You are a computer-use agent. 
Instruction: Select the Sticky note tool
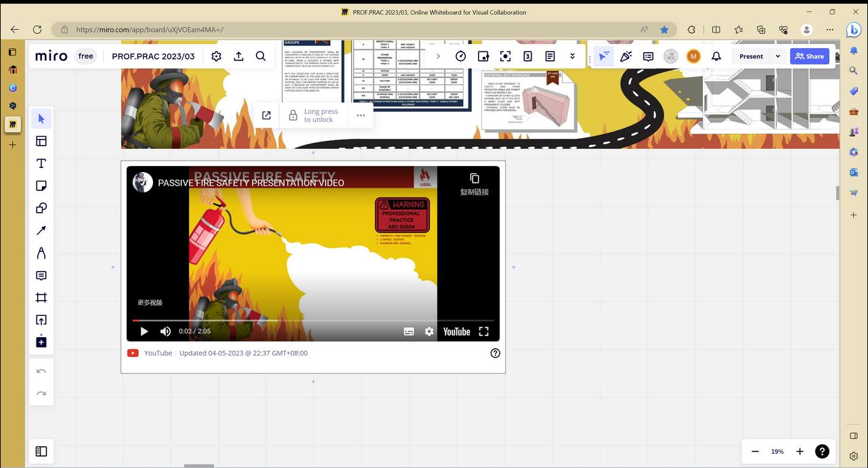[41, 186]
